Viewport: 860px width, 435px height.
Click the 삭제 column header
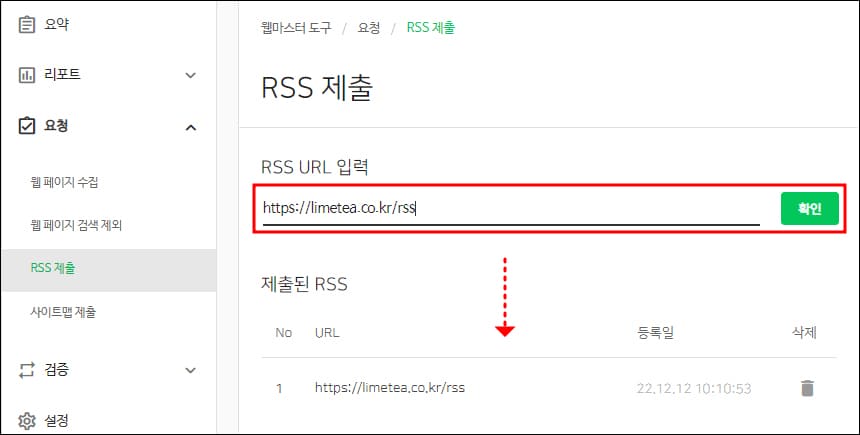click(805, 332)
